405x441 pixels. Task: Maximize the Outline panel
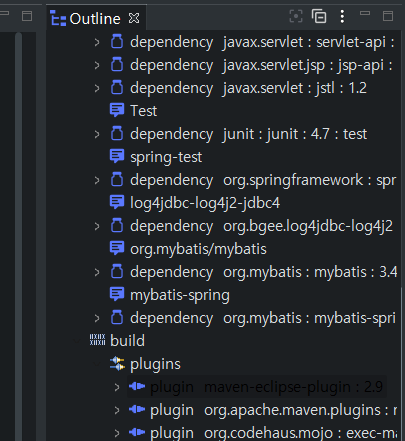click(x=388, y=16)
